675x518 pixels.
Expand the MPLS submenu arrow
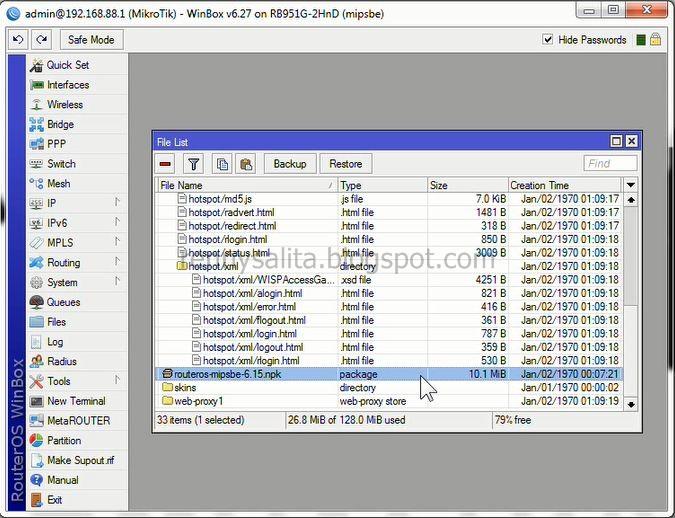pyautogui.click(x=117, y=242)
